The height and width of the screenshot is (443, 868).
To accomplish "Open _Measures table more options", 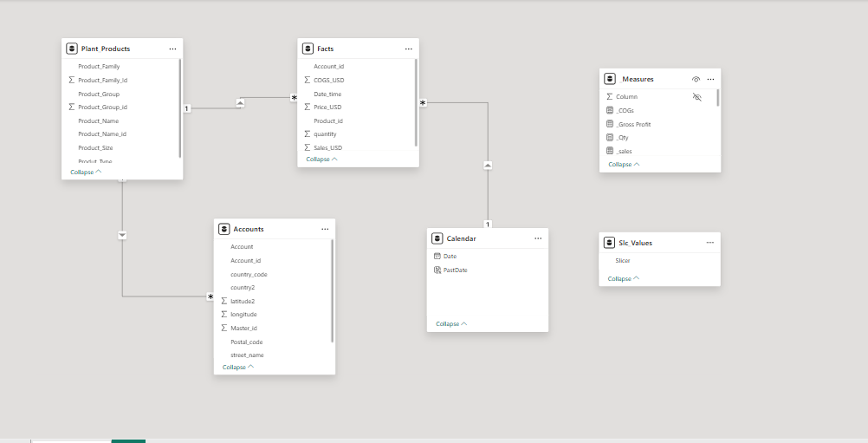I will coord(711,79).
